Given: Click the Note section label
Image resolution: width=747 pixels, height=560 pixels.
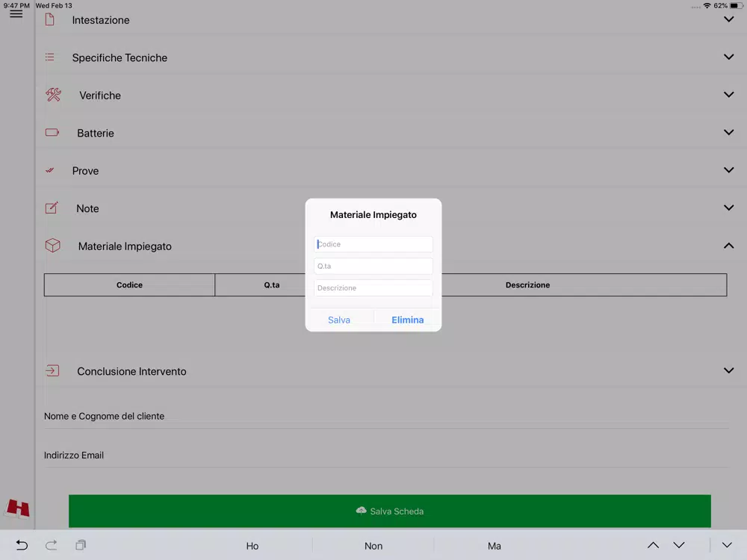Looking at the screenshot, I should 87,208.
